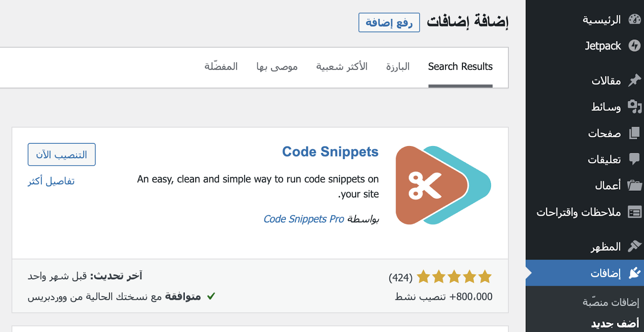This screenshot has width=644, height=332.
Task: Switch to the Search Results tab
Action: [x=460, y=67]
